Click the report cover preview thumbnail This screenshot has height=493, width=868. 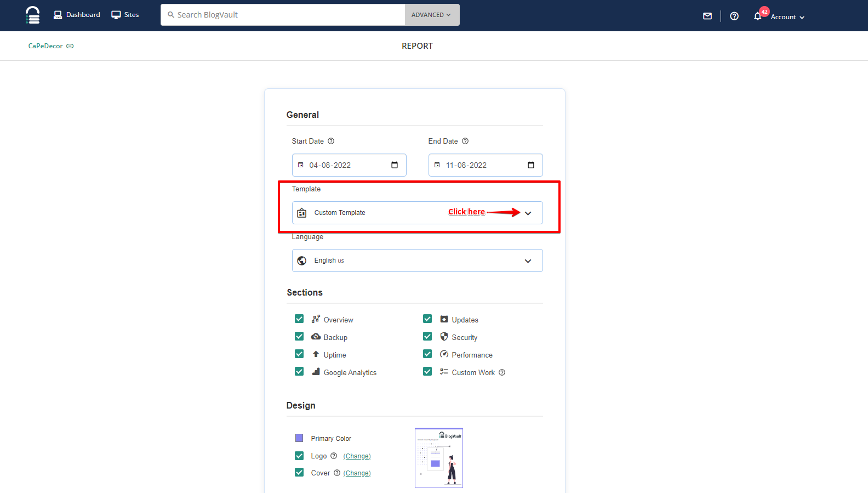(439, 458)
